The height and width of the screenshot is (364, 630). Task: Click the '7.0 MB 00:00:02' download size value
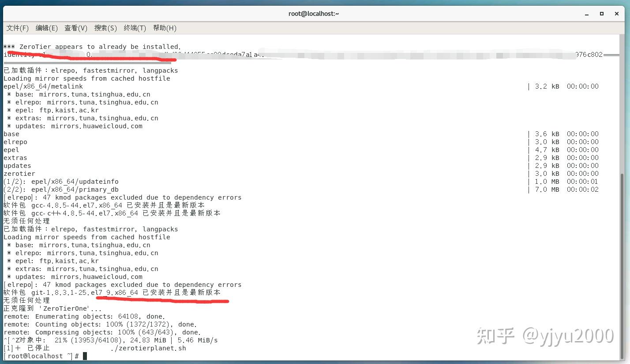tap(567, 189)
